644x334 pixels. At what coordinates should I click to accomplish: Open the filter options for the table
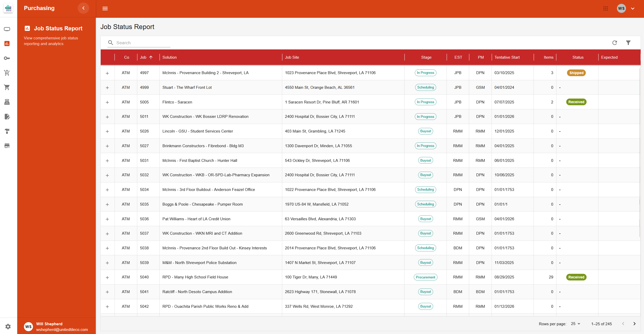628,42
